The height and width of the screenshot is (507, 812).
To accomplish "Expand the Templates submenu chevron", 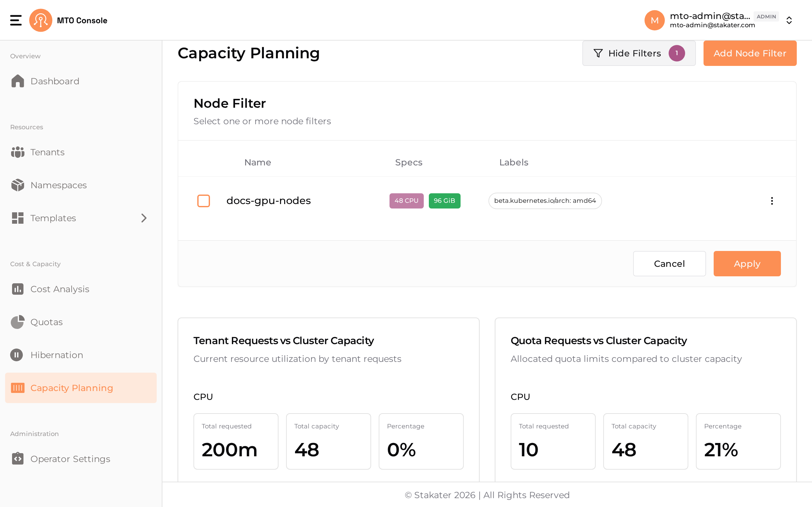I will 144,218.
